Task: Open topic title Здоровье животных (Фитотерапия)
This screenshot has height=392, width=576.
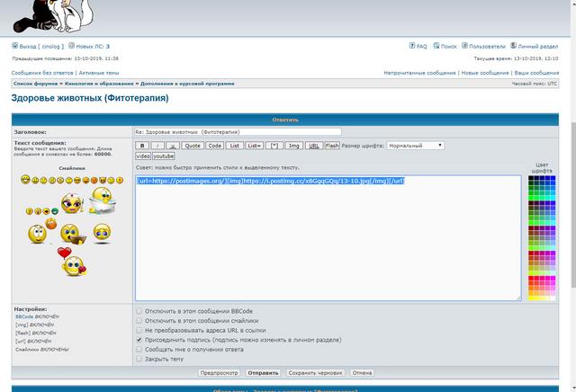Action: pos(90,98)
